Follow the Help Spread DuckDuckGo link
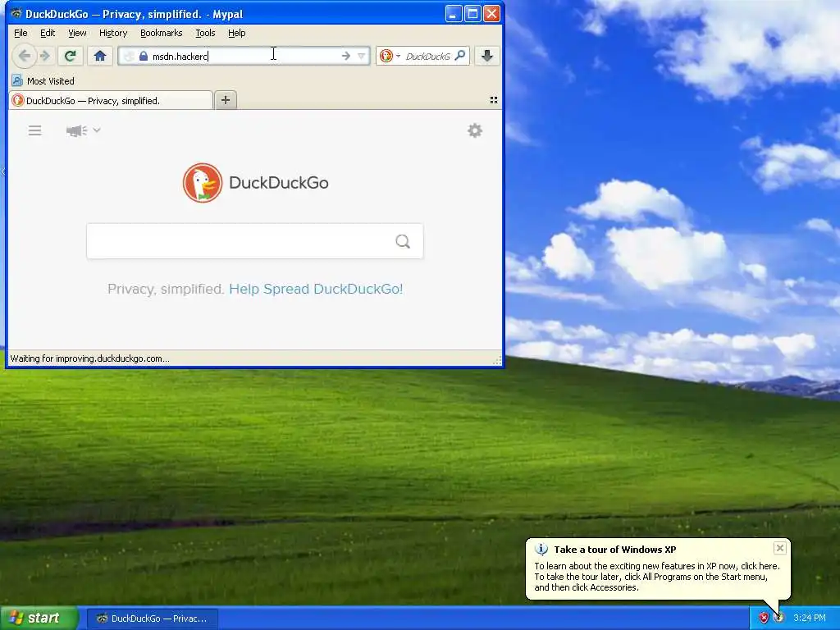 (x=316, y=290)
